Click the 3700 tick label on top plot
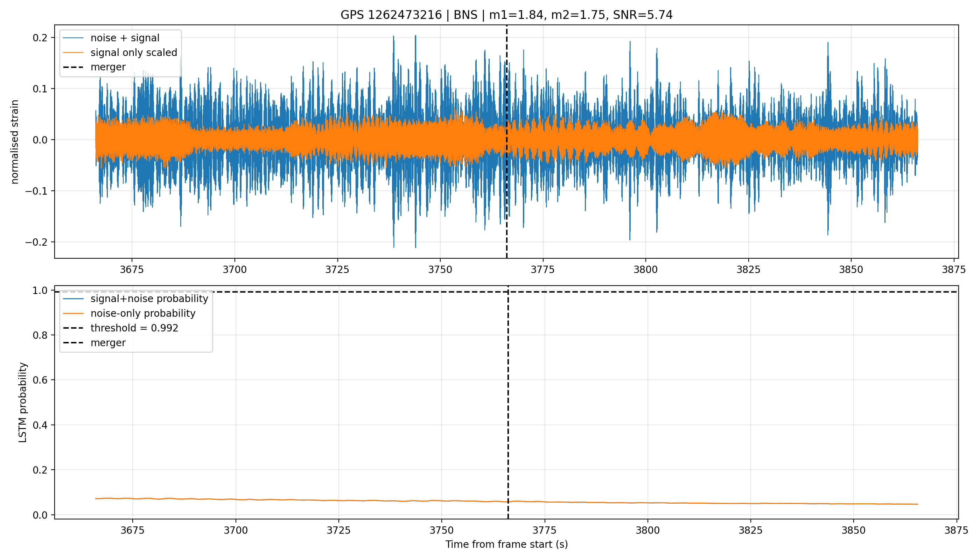Screen dimensions: 980x560 pos(234,269)
